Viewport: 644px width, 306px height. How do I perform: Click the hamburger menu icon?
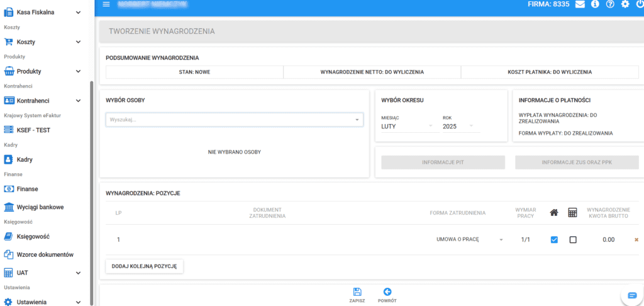click(106, 4)
